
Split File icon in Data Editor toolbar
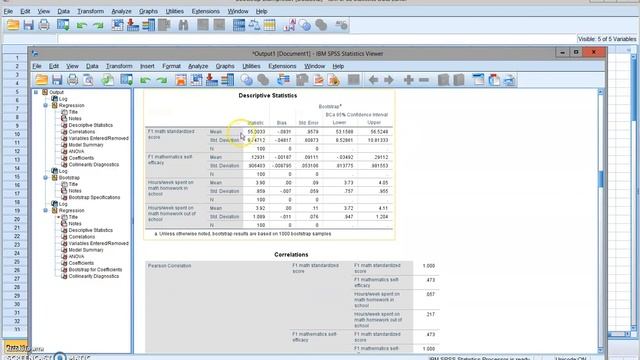coord(239,25)
